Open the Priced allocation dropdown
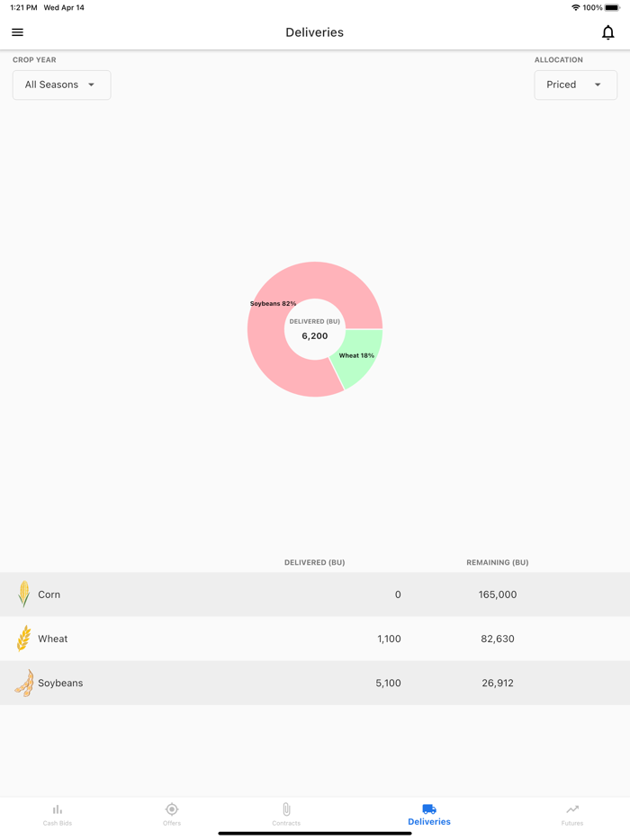This screenshot has height=840, width=630. click(575, 85)
